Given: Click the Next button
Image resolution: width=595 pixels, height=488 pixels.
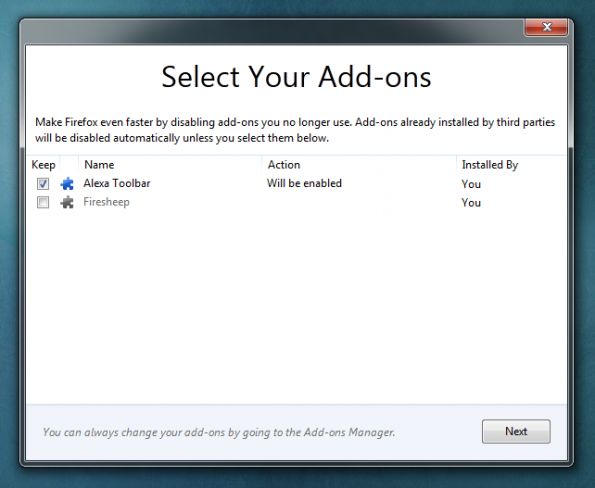Looking at the screenshot, I should point(516,431).
